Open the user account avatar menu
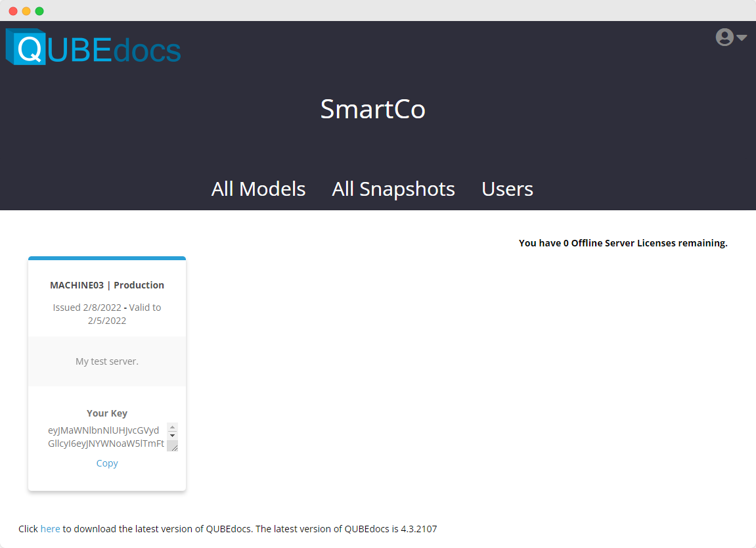Screen dimensions: 756x548 click(x=724, y=37)
